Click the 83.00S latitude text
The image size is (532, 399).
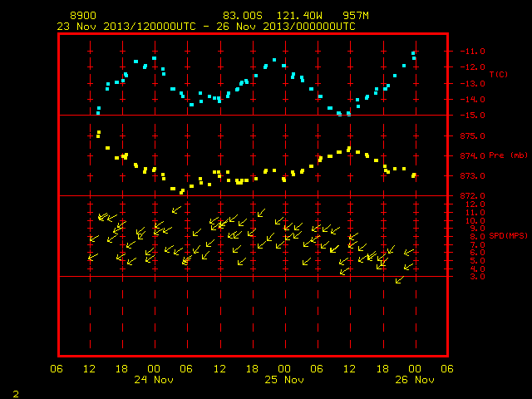[243, 16]
